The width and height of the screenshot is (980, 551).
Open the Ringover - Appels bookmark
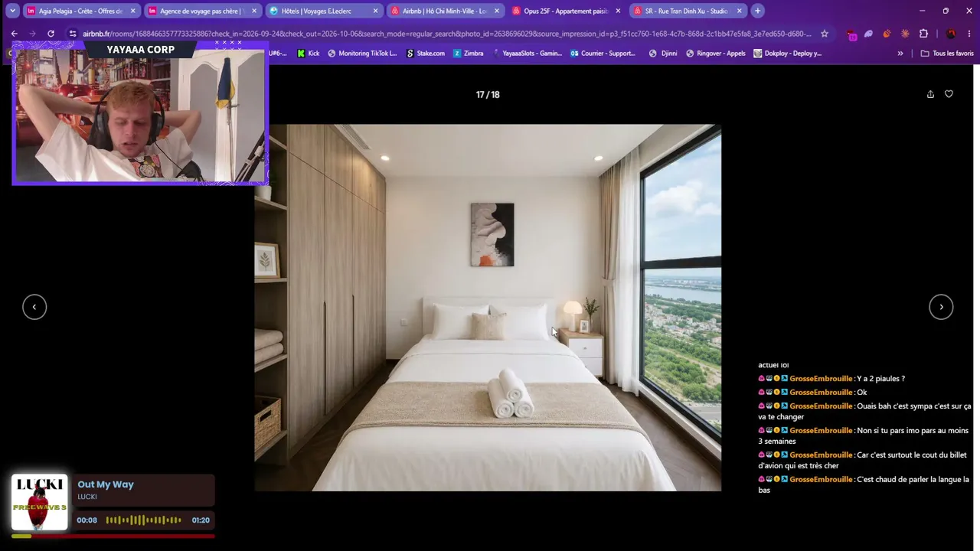click(x=715, y=54)
